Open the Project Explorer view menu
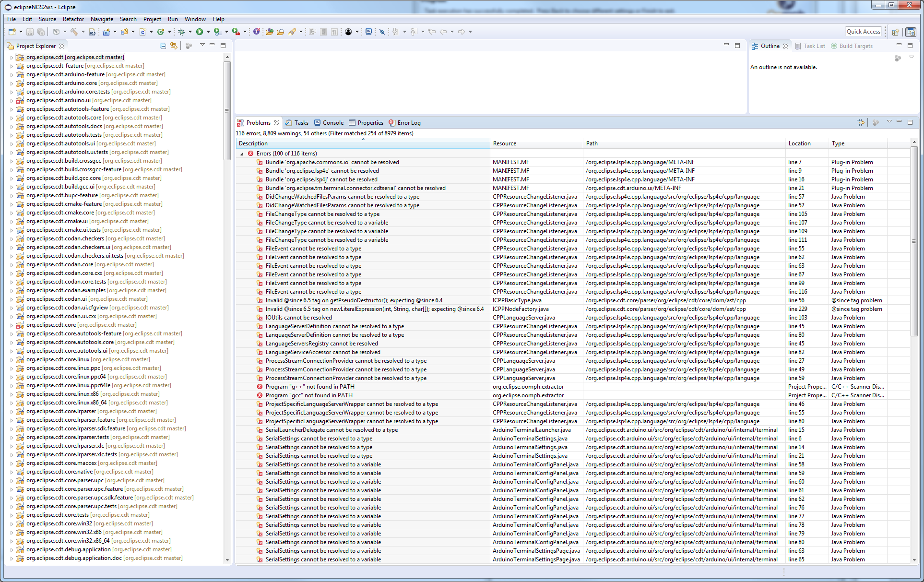 pos(202,45)
